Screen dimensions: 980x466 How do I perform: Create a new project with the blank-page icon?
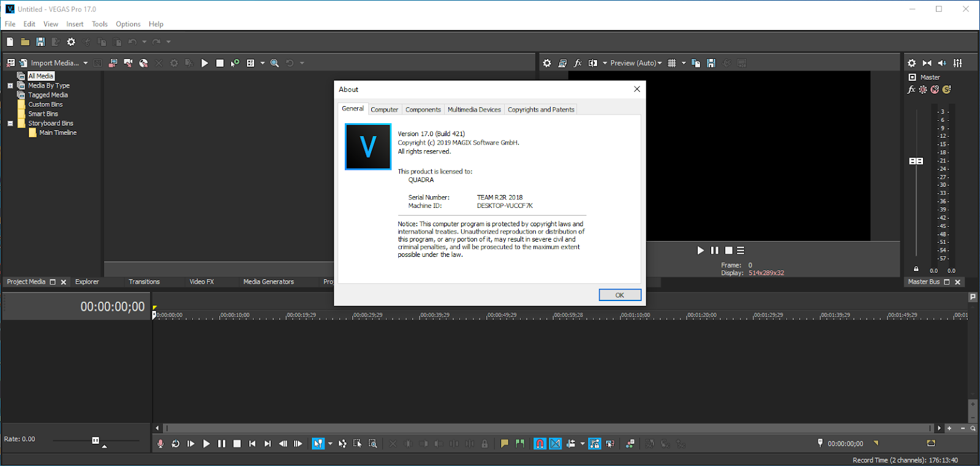tap(10, 42)
